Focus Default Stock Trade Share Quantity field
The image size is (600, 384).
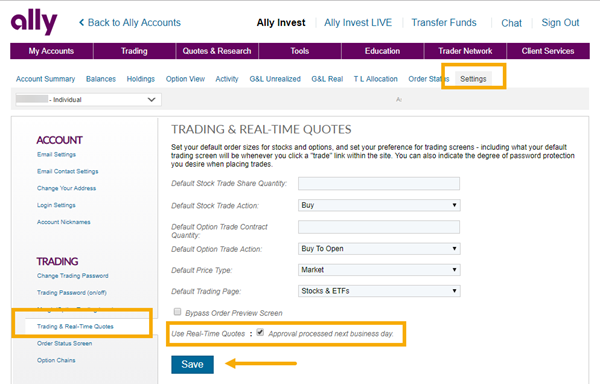pyautogui.click(x=379, y=184)
